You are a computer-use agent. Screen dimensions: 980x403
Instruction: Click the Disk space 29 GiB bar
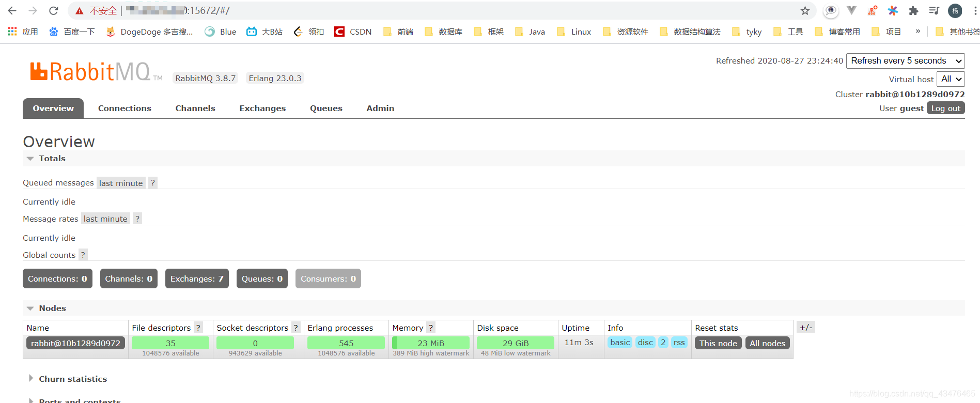click(x=516, y=343)
